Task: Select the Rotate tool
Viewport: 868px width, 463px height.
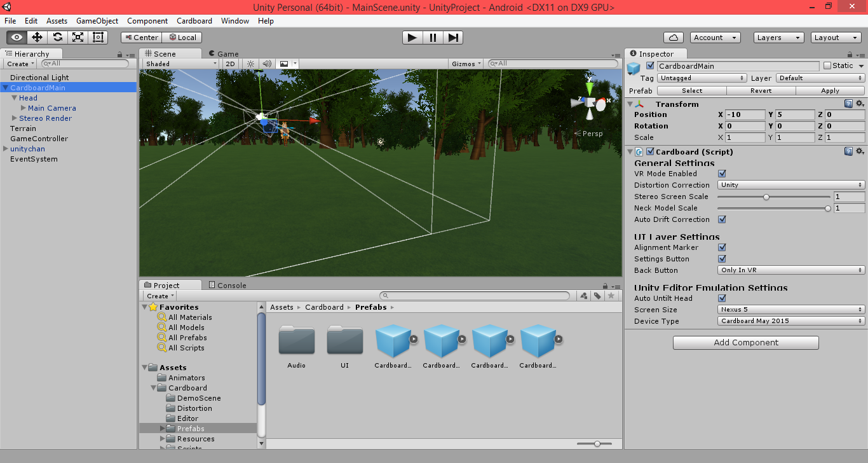Action: (x=57, y=38)
